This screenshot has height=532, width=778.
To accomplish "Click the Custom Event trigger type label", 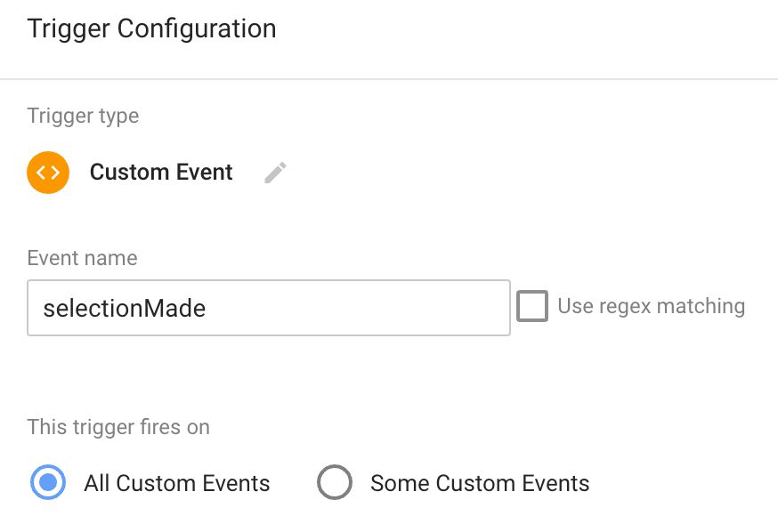I will click(161, 173).
